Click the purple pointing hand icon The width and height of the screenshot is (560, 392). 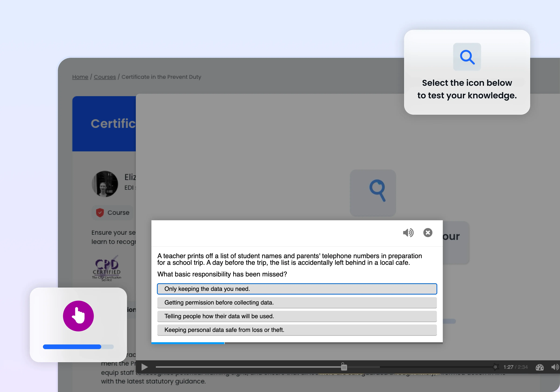(x=78, y=316)
